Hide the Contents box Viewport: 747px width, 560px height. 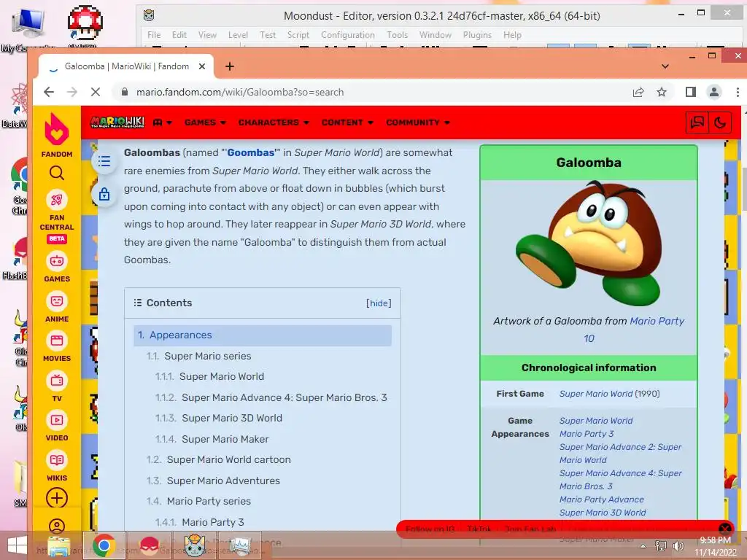379,303
